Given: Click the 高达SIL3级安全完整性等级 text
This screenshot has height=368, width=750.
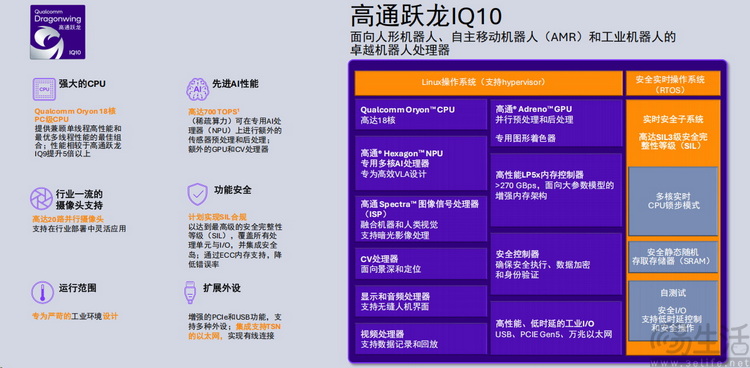Looking at the screenshot, I should 673,141.
